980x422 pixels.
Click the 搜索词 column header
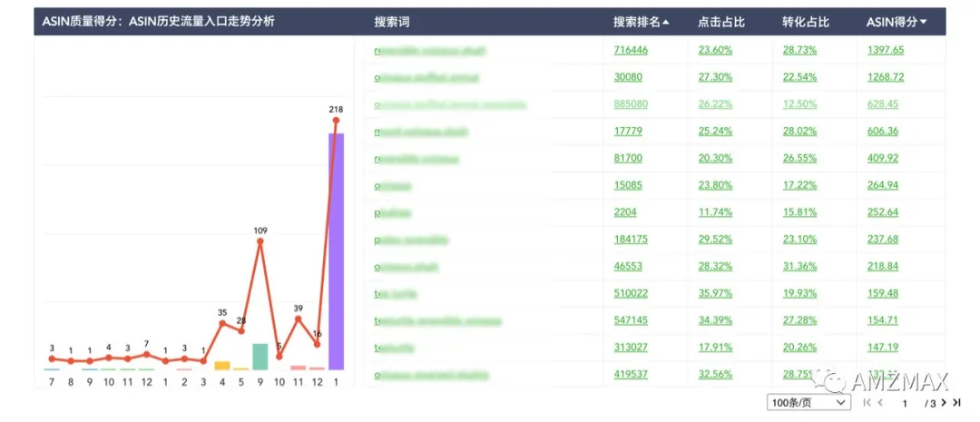click(x=392, y=22)
